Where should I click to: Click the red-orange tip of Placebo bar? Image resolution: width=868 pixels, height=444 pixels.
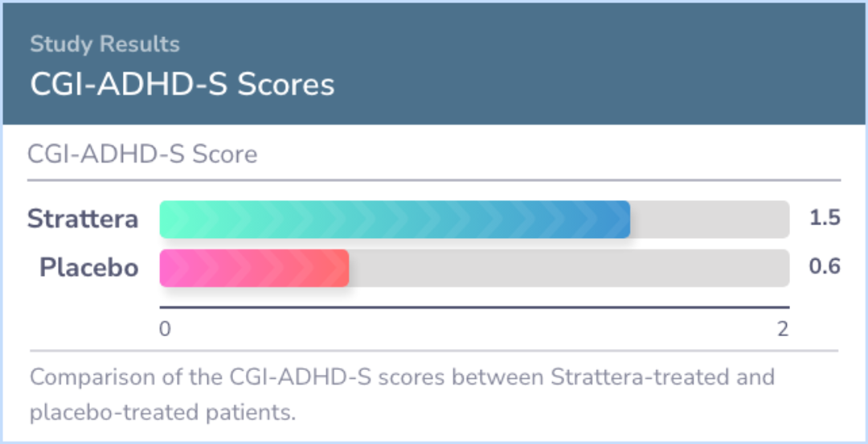pos(341,269)
